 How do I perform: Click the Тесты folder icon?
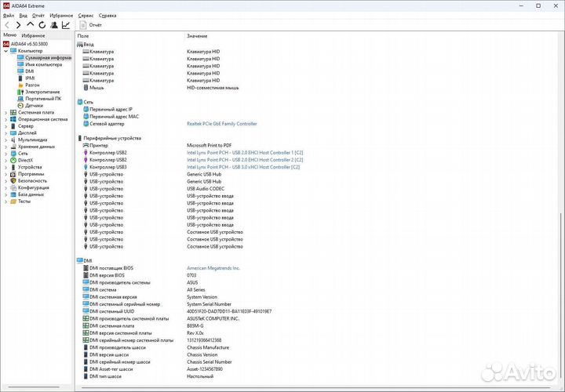pos(13,201)
